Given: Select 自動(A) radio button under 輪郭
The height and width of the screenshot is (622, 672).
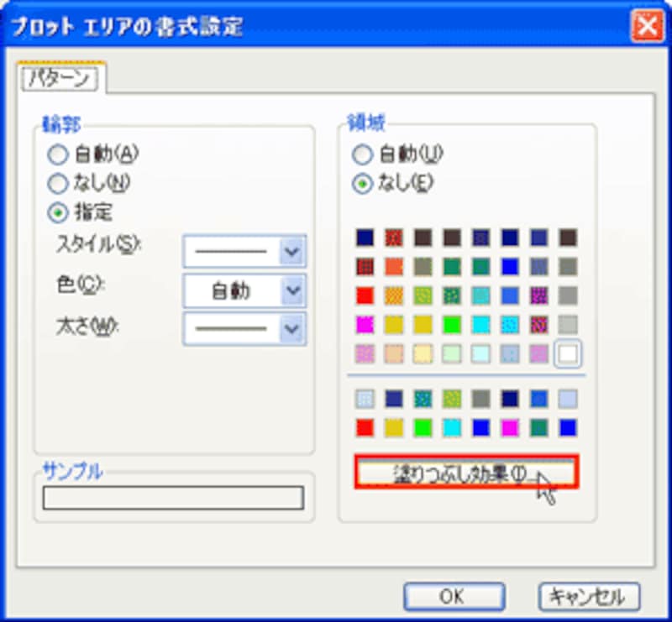Looking at the screenshot, I should (x=59, y=154).
